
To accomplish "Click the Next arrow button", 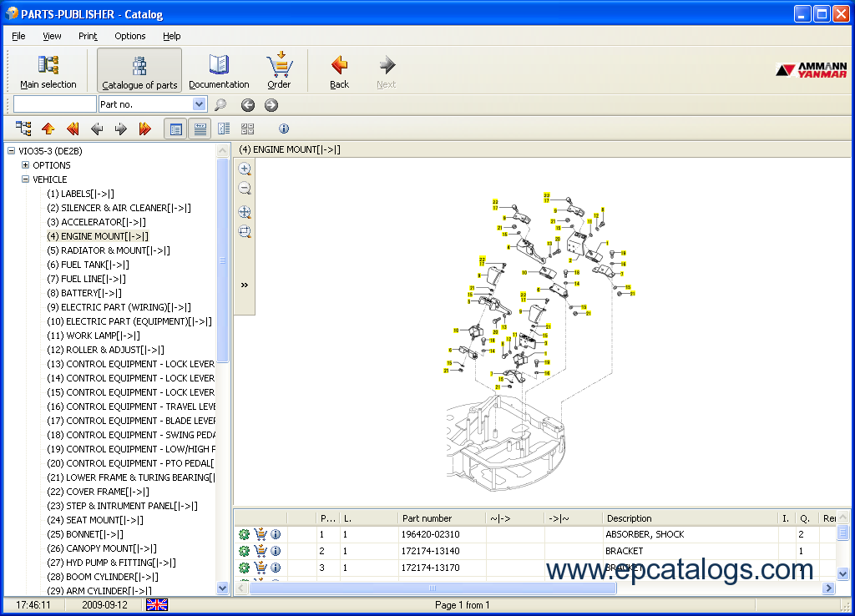I will (x=387, y=71).
